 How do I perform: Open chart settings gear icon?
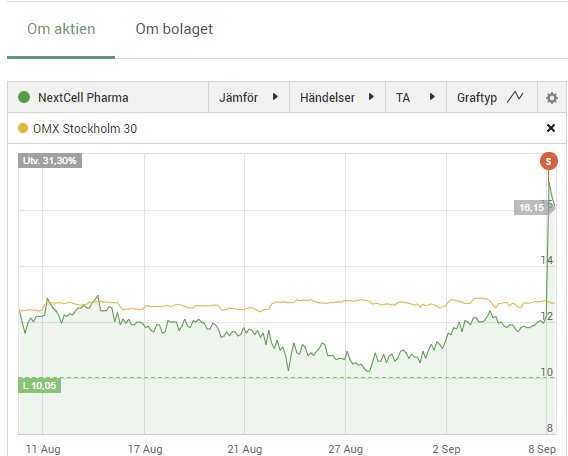tap(552, 97)
